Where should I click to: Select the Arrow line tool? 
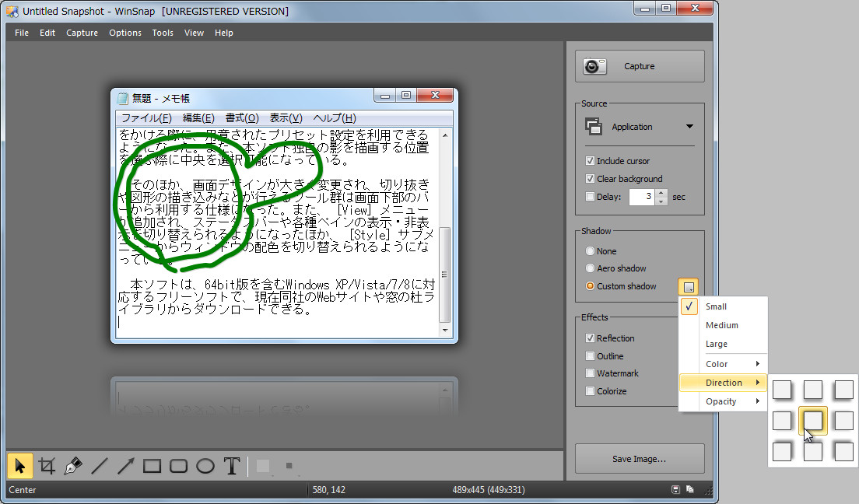pyautogui.click(x=125, y=466)
